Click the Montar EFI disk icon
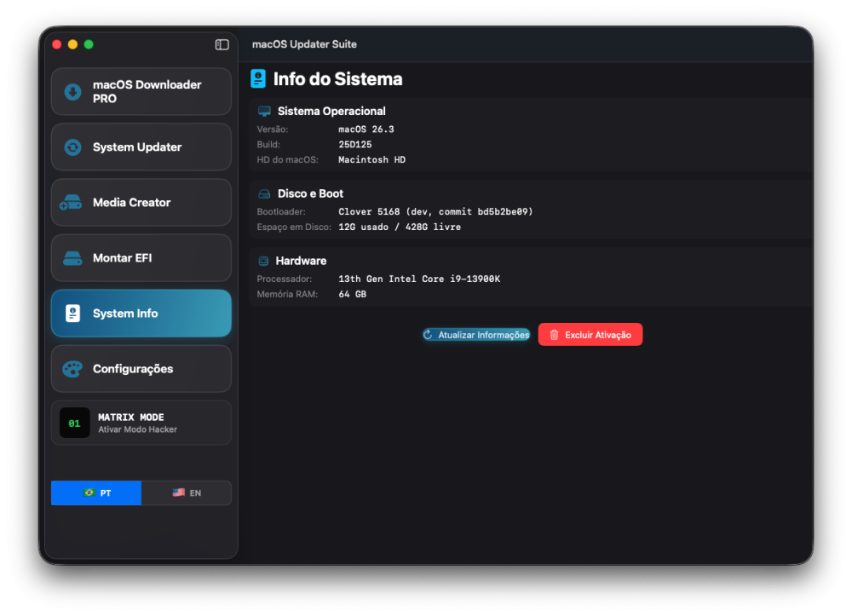 click(x=72, y=258)
